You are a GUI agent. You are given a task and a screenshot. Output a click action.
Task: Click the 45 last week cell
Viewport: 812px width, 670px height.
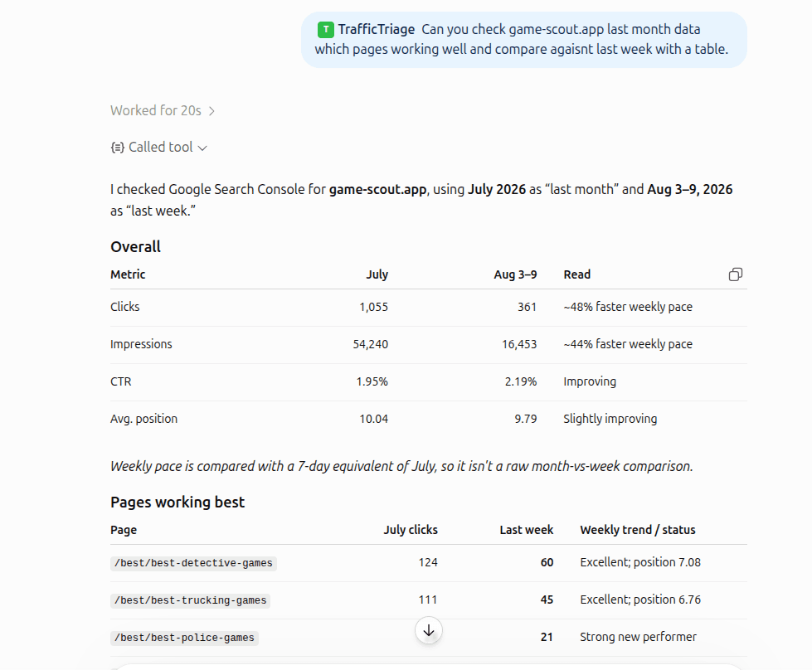(547, 600)
